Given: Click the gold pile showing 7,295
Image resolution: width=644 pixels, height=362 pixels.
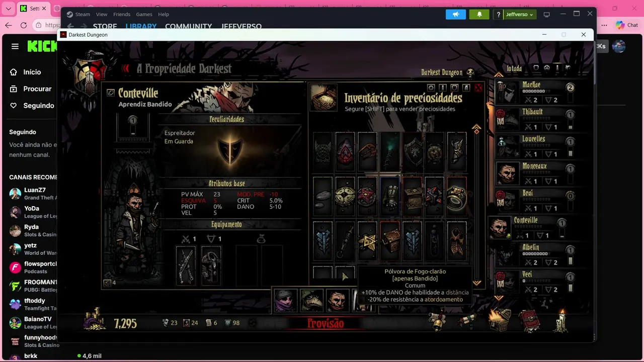Looking at the screenshot, I should (94, 320).
